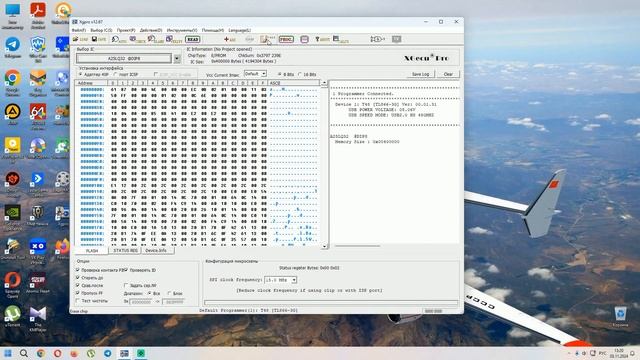Switch to the Device.Info tab
The image size is (640, 360).
click(157, 250)
